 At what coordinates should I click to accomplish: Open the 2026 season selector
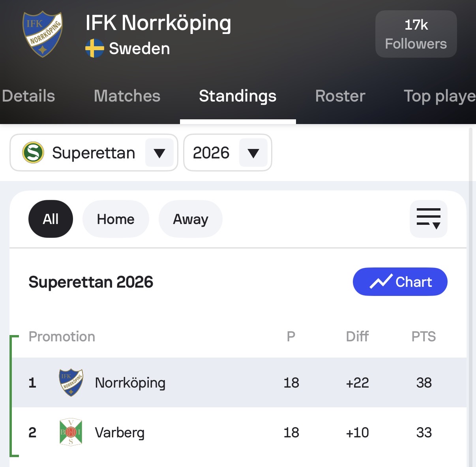pyautogui.click(x=228, y=153)
